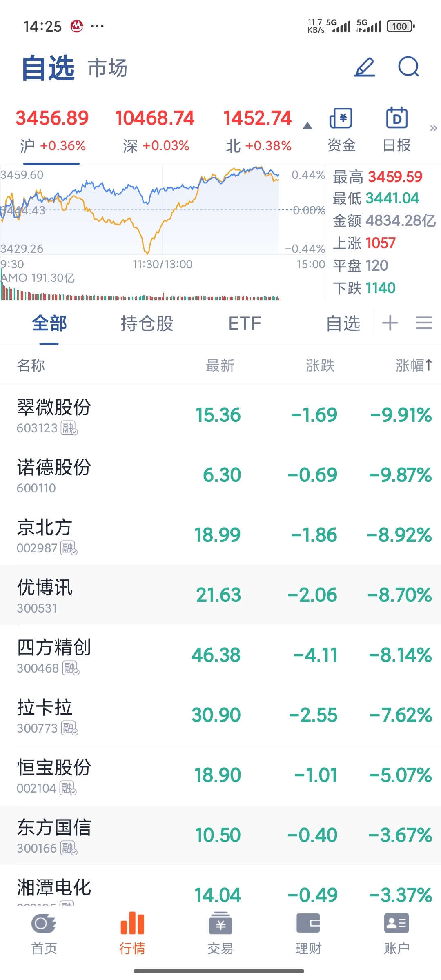Toggle sort order on 涨幅 column
This screenshot has height=980, width=441.
[414, 365]
